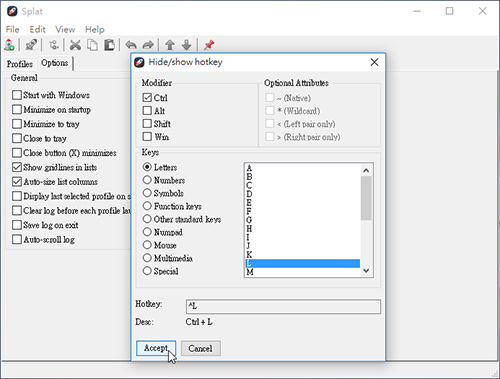Select letter K in keys list
This screenshot has height=379, width=500.
coord(303,255)
